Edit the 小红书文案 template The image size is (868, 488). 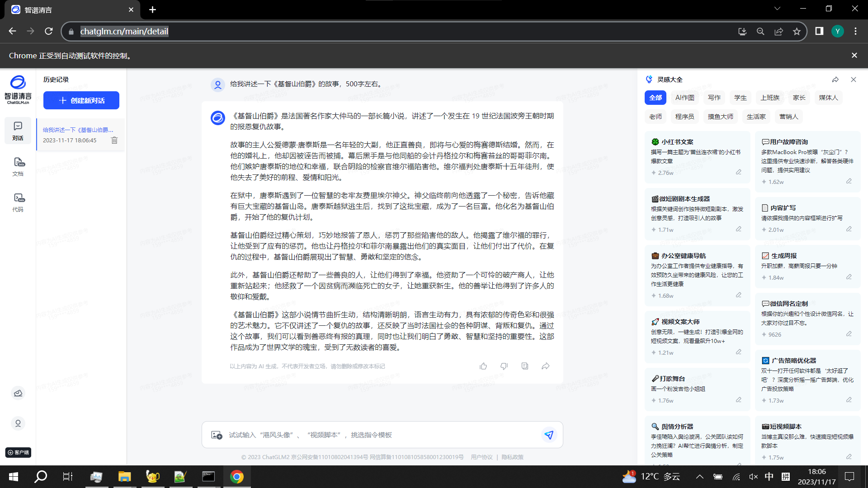739,172
